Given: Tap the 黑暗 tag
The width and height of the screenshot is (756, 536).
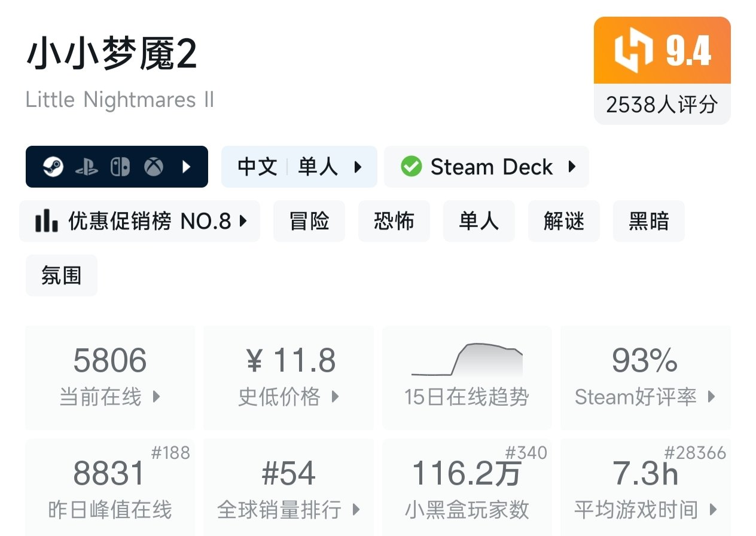Looking at the screenshot, I should coord(649,222).
